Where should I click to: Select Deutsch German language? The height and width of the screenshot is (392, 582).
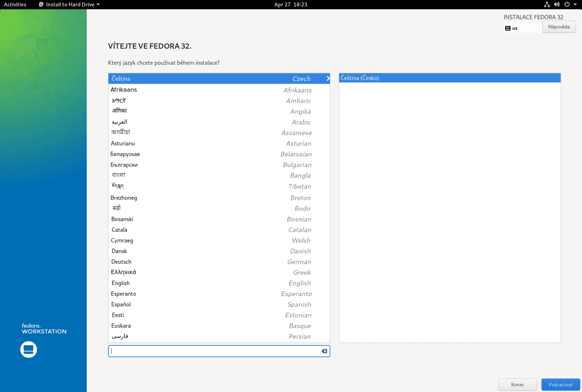click(x=219, y=261)
